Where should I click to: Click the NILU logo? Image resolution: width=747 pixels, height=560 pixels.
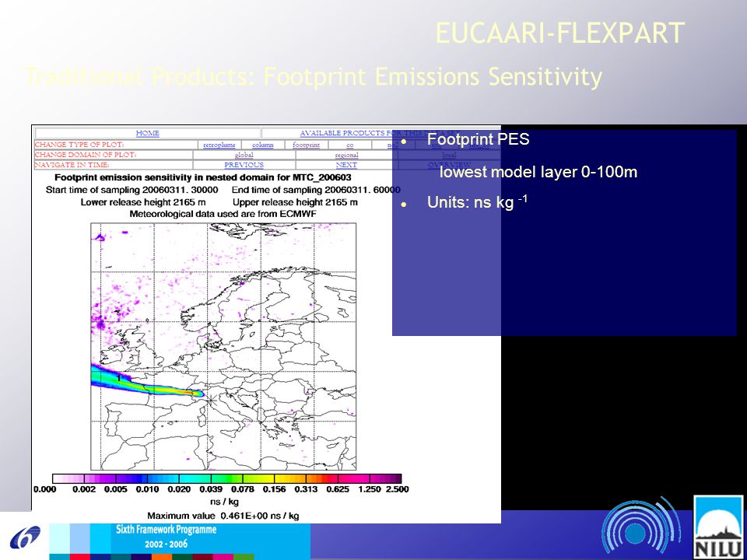click(718, 527)
